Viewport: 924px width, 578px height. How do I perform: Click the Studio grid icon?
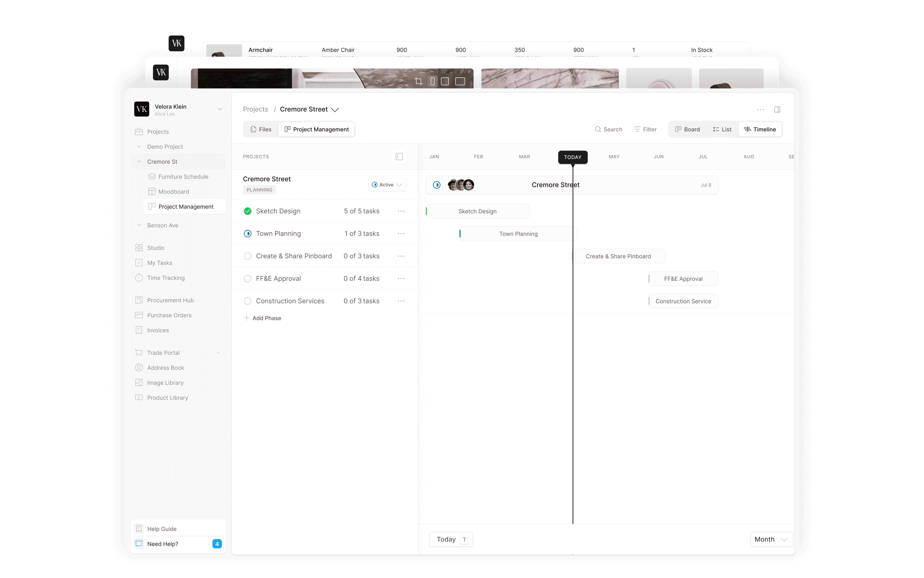point(139,248)
